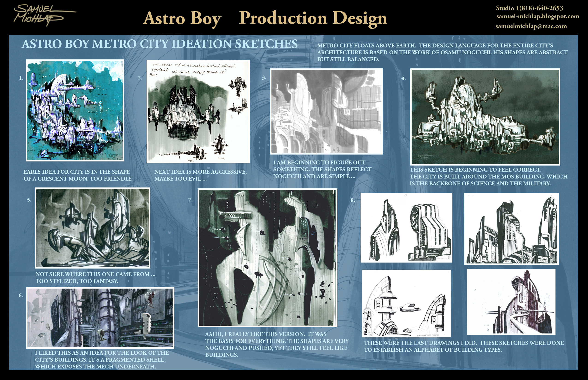588x380 pixels.
Task: Open the grey Noguchi shapes sketch 3
Action: point(326,111)
